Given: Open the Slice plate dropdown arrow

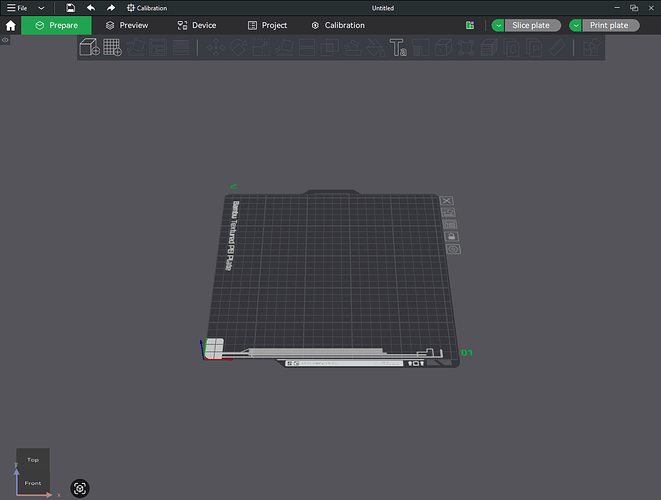Looking at the screenshot, I should click(498, 25).
